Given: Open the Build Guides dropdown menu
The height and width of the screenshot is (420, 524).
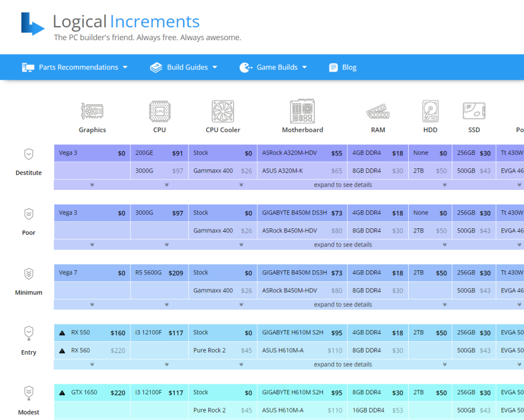Looking at the screenshot, I should point(183,67).
